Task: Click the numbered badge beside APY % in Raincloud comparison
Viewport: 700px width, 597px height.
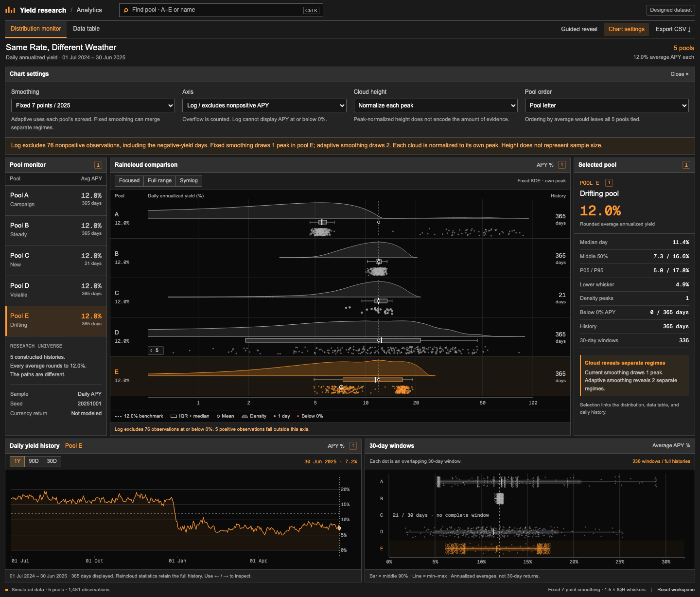Action: coord(562,165)
